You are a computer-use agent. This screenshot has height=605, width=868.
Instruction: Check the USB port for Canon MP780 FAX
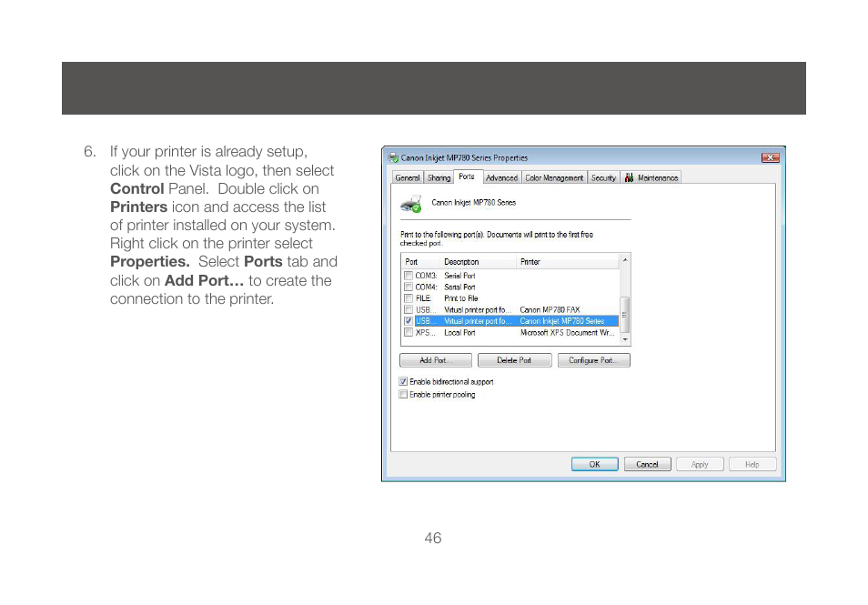click(408, 310)
